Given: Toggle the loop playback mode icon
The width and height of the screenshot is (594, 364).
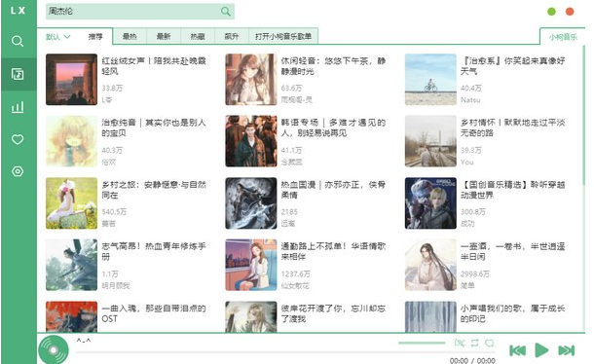Looking at the screenshot, I should 474,344.
